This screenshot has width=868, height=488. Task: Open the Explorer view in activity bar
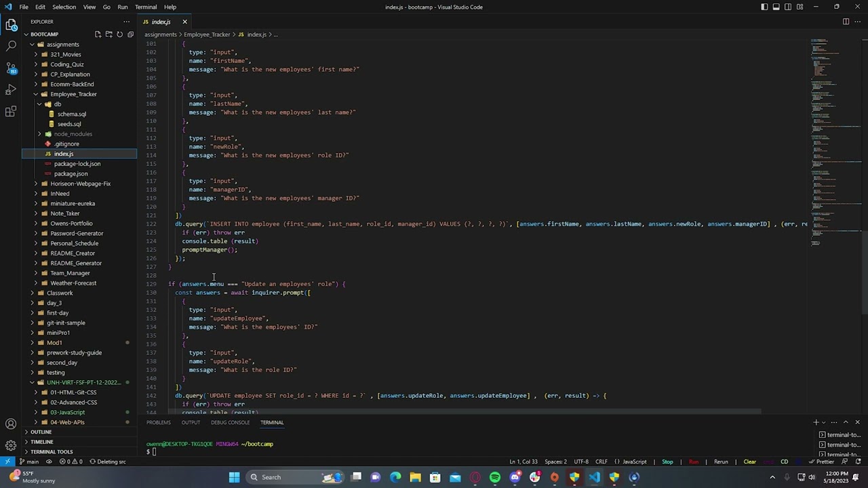(x=11, y=25)
